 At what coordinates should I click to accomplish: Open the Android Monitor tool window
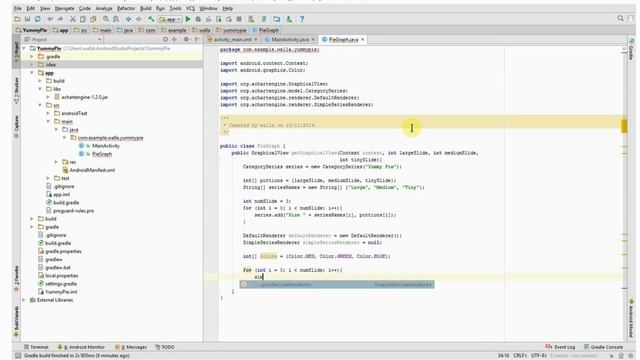pos(81,347)
